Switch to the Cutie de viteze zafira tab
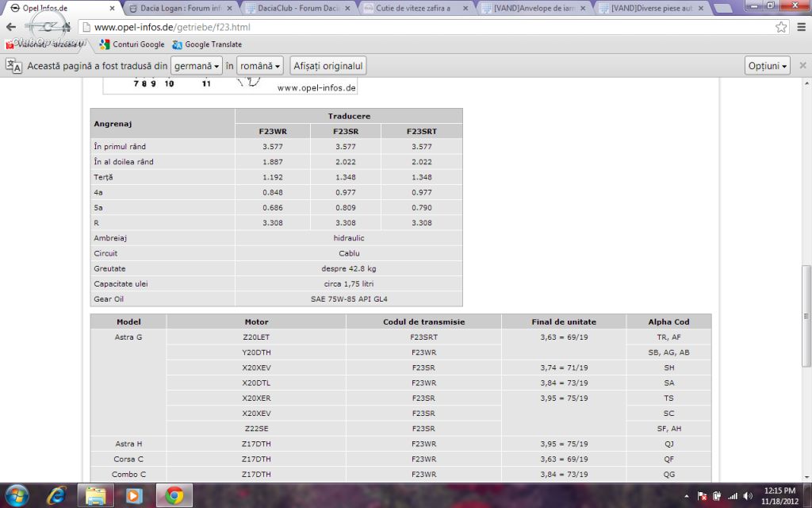Image resolution: width=812 pixels, height=508 pixels. point(412,8)
